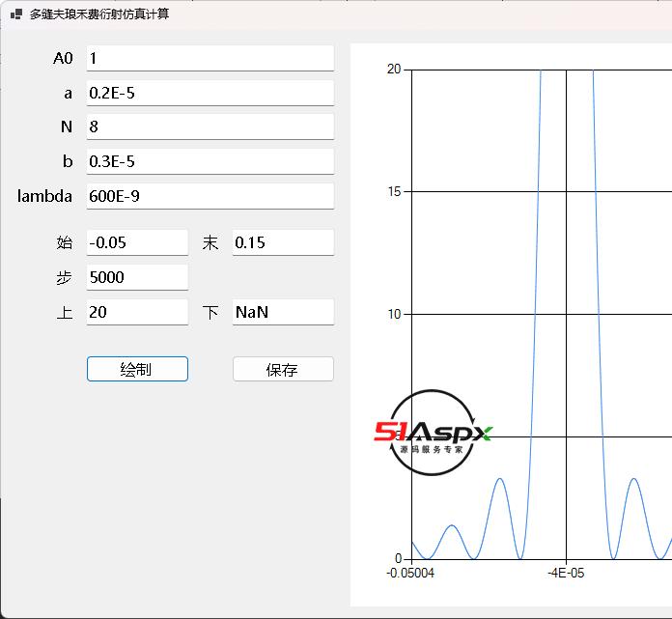This screenshot has width=672, height=619.
Task: Click the 绘制 draw button
Action: coord(137,369)
